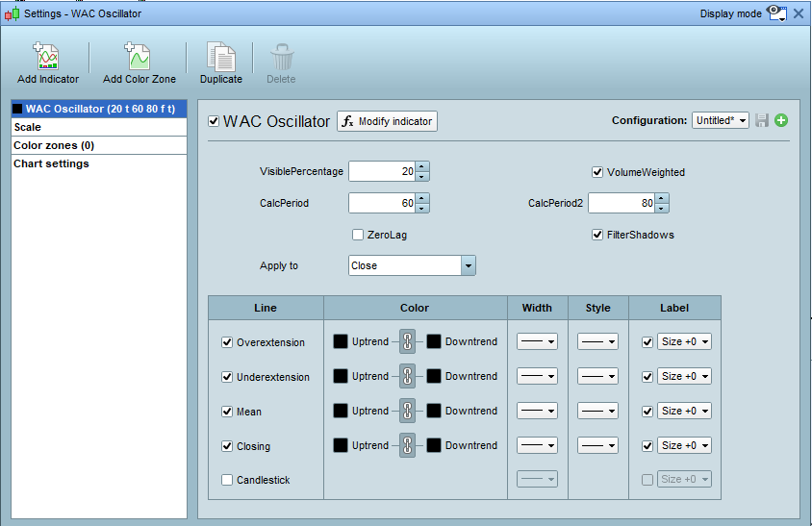Open the Configuration dropdown
Image resolution: width=812 pixels, height=526 pixels.
click(721, 120)
